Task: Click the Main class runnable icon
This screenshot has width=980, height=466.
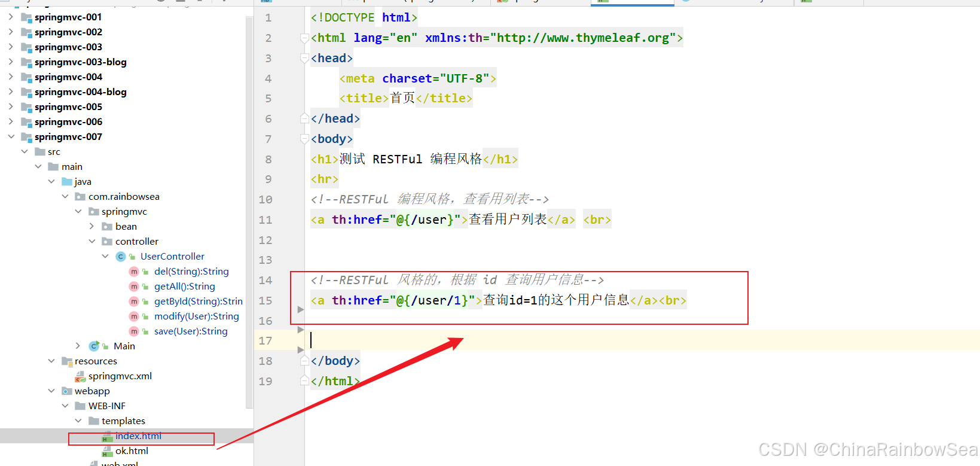Action: coord(94,346)
